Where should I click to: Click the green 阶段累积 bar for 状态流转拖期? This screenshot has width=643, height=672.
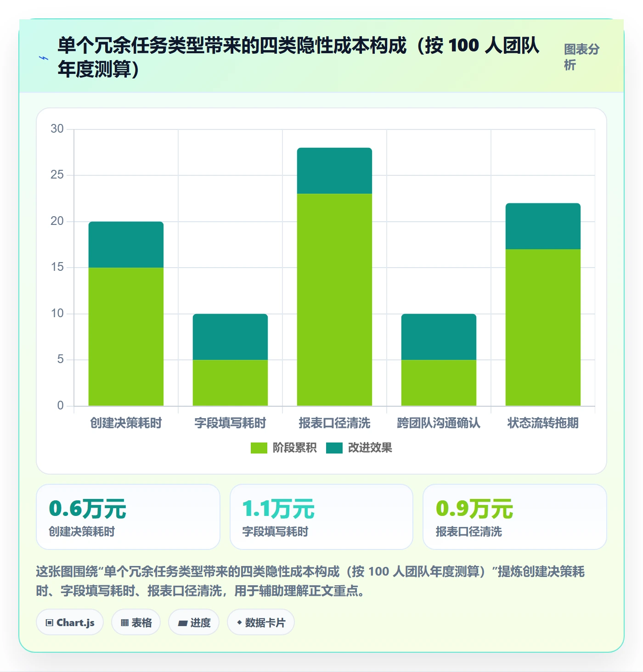pyautogui.click(x=543, y=327)
